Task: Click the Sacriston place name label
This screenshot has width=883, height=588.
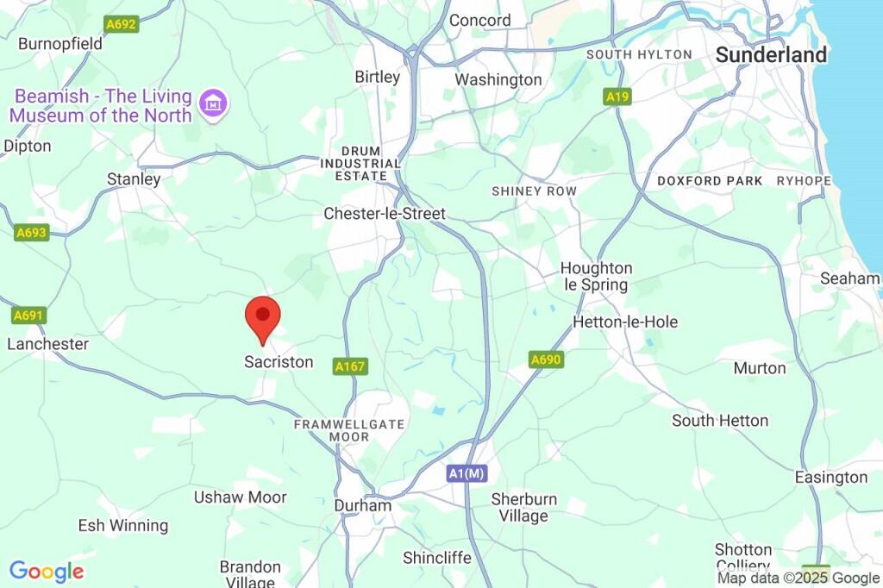Action: (279, 361)
